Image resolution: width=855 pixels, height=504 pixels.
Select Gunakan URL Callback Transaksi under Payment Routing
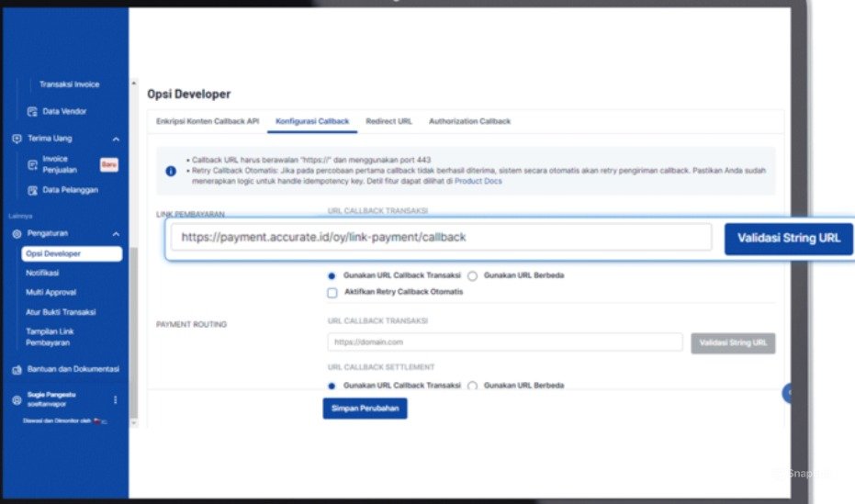[332, 386]
